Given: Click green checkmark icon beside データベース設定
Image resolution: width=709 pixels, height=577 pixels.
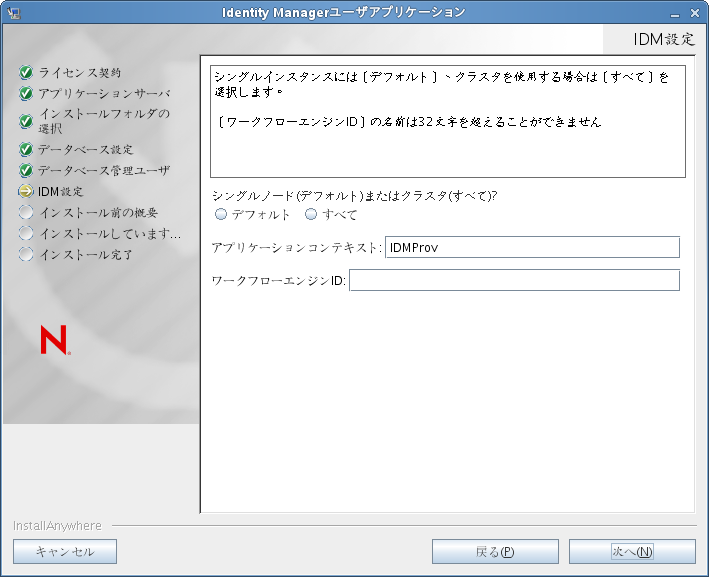Looking at the screenshot, I should tap(26, 149).
